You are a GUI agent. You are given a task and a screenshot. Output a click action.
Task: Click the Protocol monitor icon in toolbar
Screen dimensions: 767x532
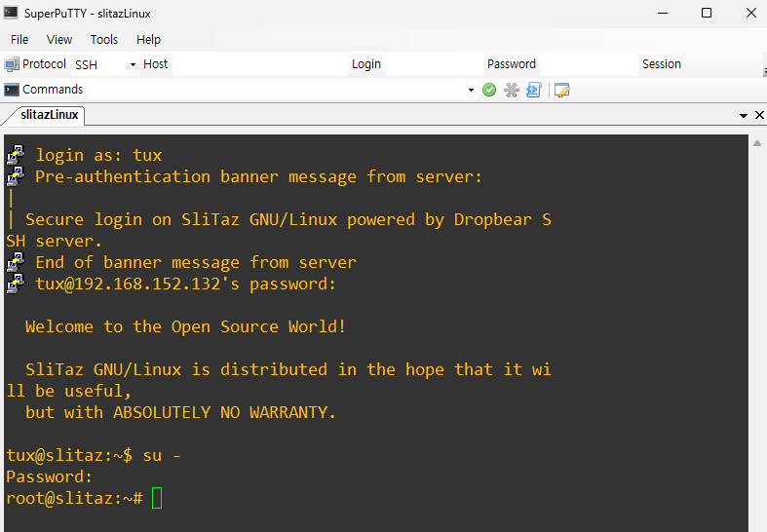12,64
